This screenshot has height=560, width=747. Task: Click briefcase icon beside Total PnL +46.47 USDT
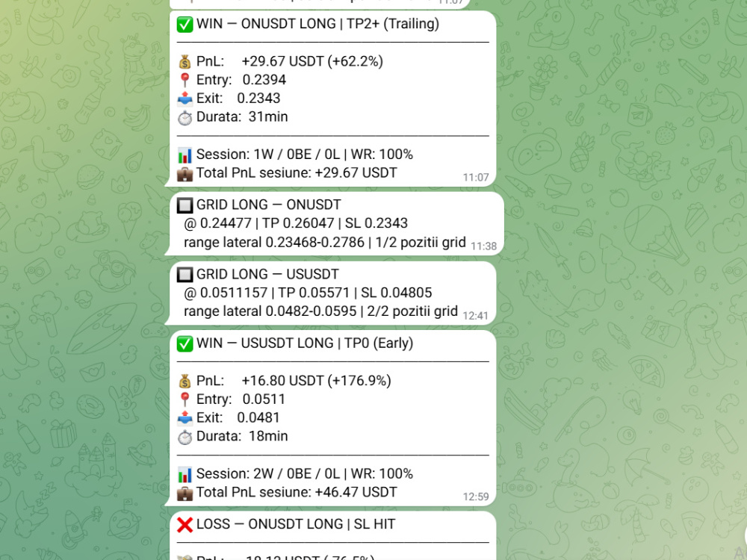[x=185, y=493]
